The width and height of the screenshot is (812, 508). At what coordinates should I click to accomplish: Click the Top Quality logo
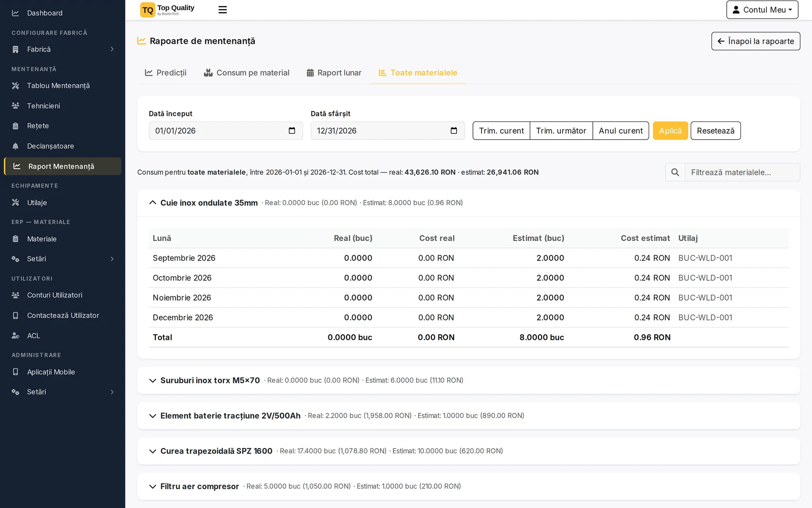point(167,10)
